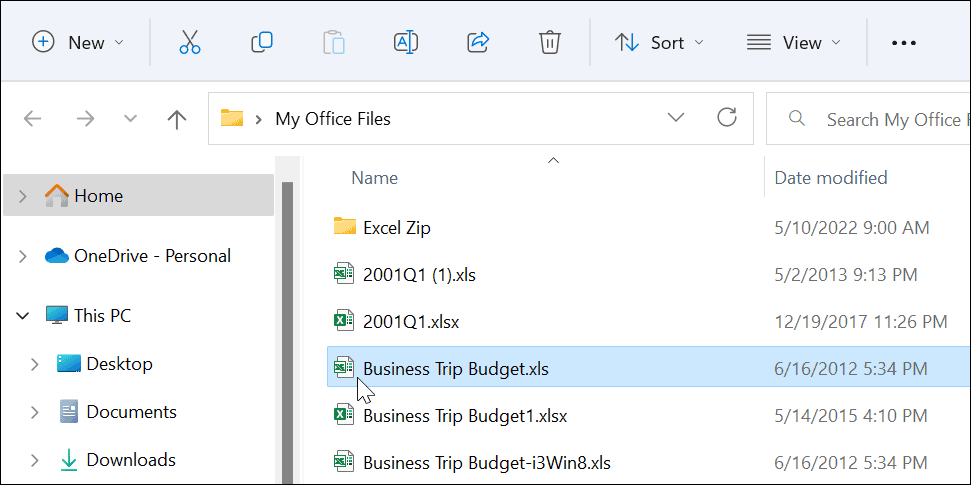Expand the OneDrive - Personal node

(23, 257)
